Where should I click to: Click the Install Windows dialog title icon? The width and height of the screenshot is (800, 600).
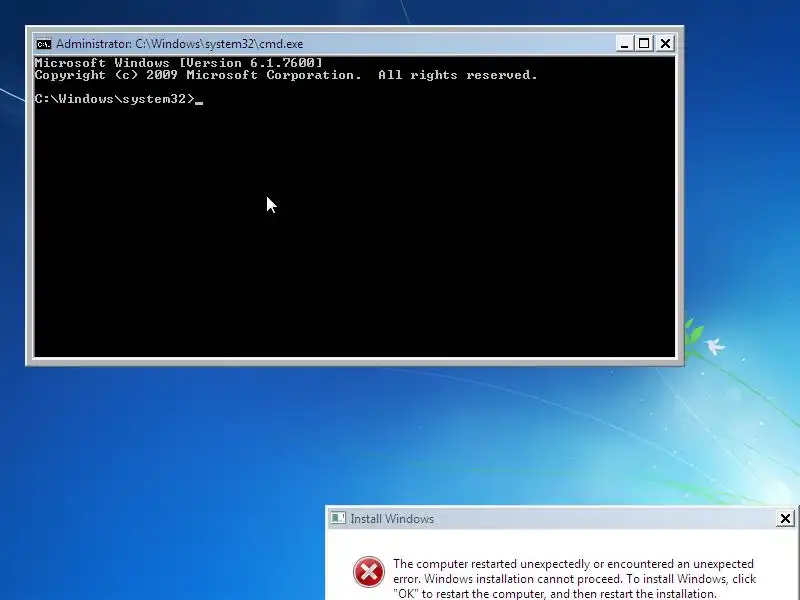pos(338,518)
